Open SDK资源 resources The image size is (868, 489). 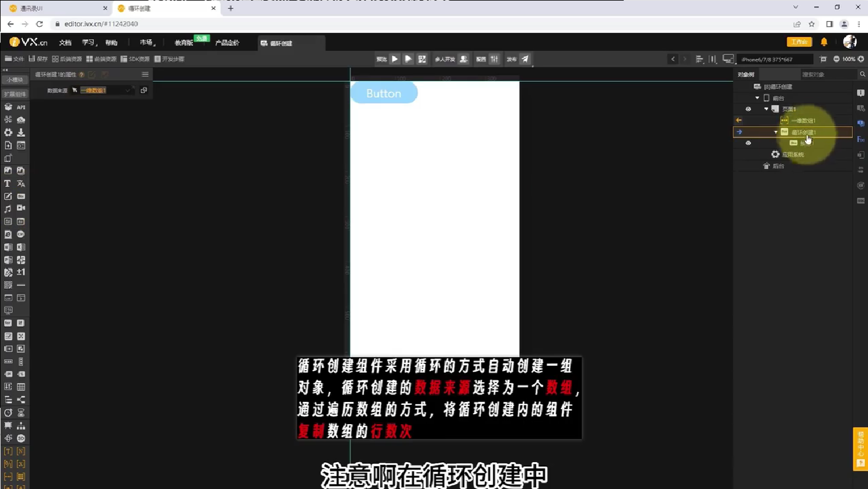coord(135,59)
